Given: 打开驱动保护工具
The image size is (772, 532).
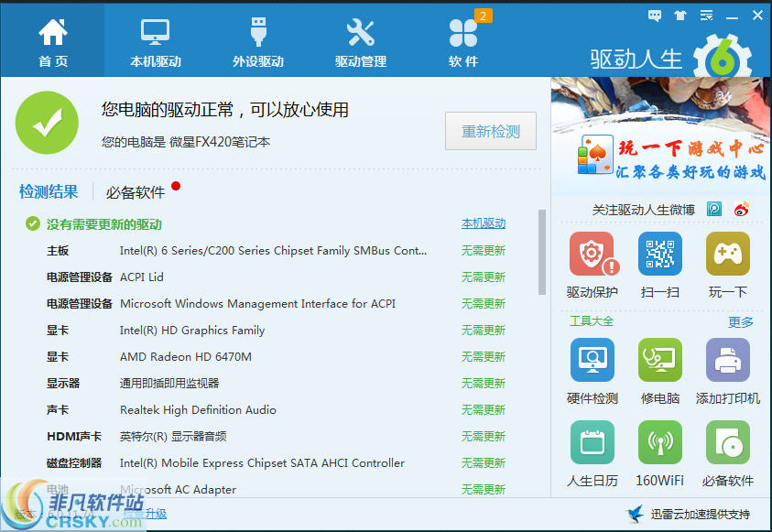Looking at the screenshot, I should tap(593, 255).
